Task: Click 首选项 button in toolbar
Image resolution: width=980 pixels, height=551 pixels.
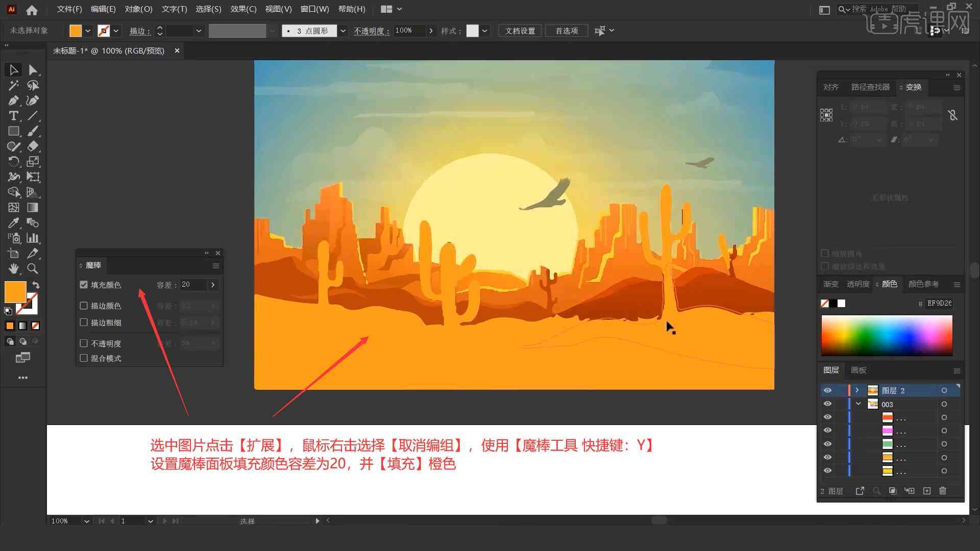Action: click(x=565, y=30)
